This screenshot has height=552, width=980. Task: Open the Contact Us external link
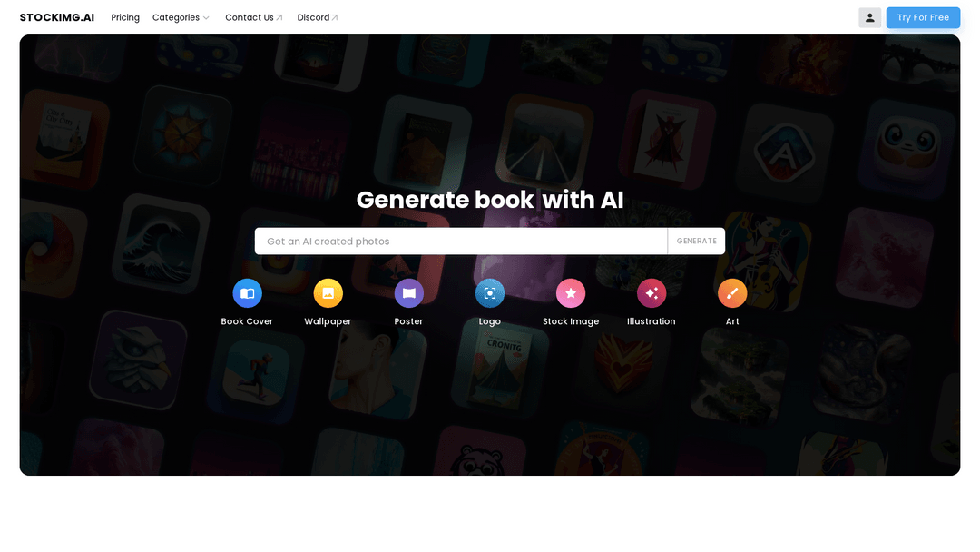(x=254, y=17)
